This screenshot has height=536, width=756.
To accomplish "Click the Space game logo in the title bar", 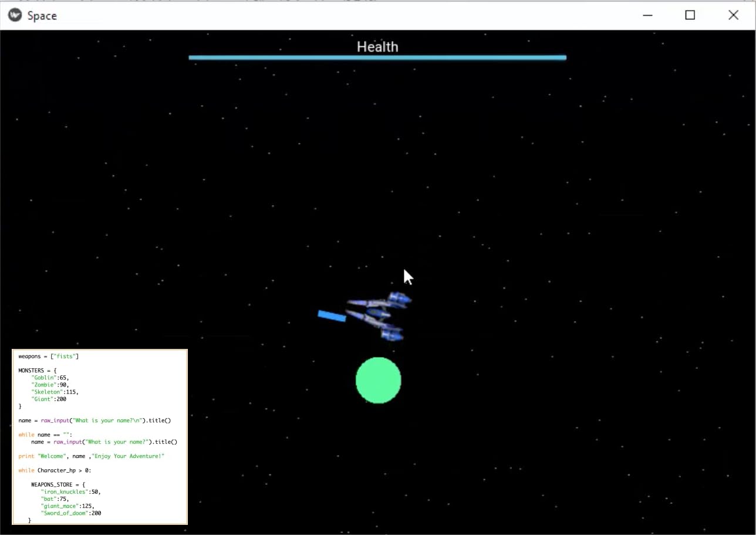I will [16, 15].
